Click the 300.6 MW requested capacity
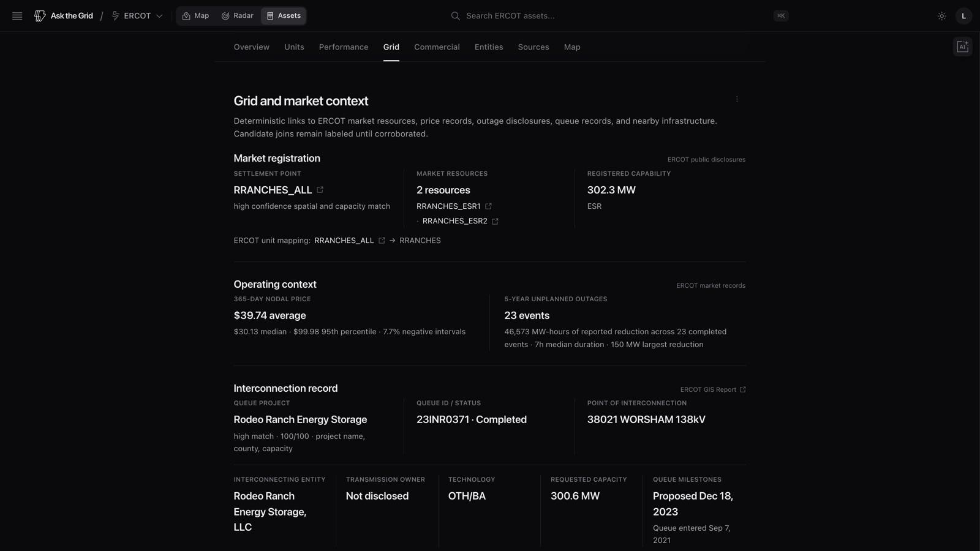 pos(575,496)
